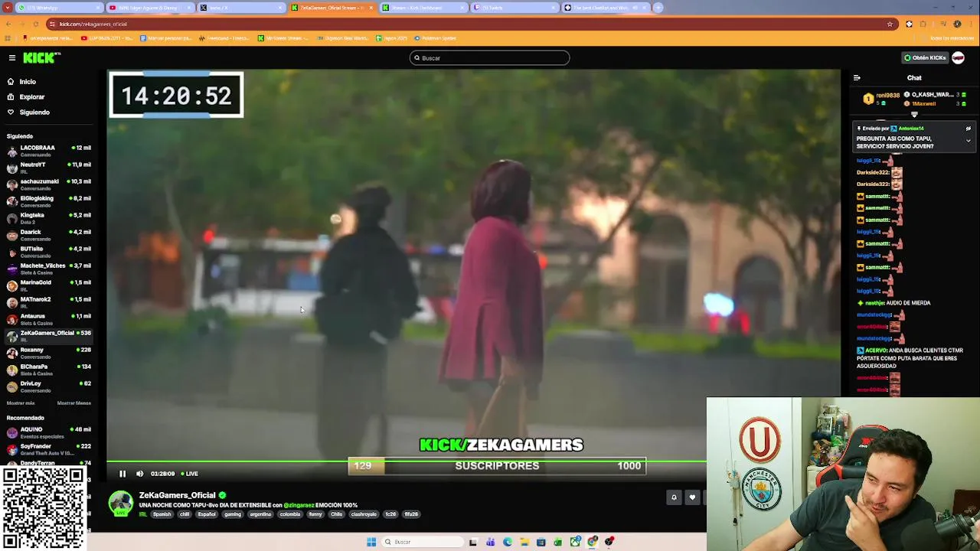Open Daarick channel in following list
The height and width of the screenshot is (551, 980).
click(x=49, y=234)
